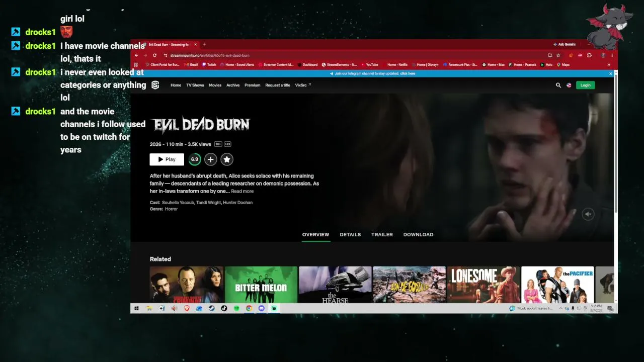
Task: Open the Chrome extensions puzzle icon
Action: pyautogui.click(x=589, y=55)
